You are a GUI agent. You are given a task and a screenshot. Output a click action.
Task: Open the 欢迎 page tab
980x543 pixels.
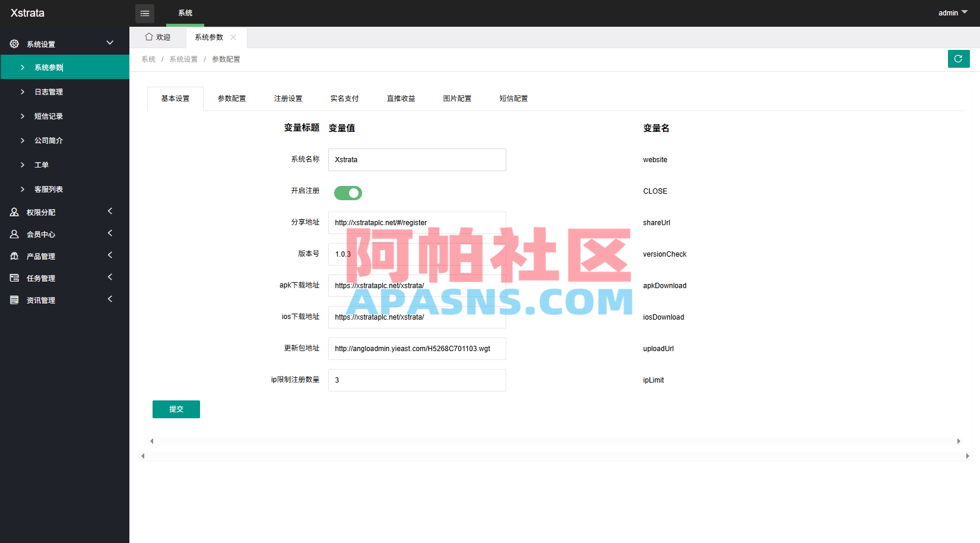[158, 37]
